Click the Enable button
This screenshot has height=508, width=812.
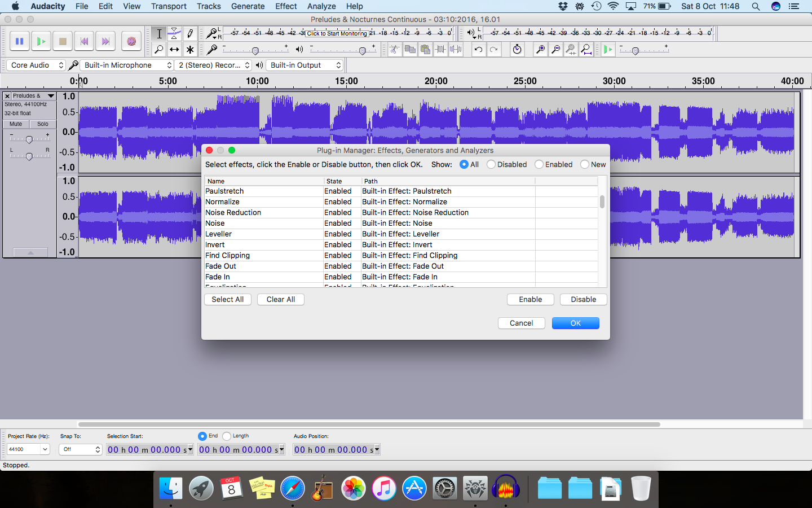click(x=531, y=300)
